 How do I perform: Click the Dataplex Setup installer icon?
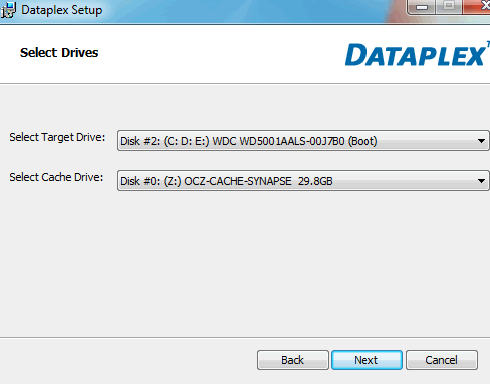tap(8, 10)
